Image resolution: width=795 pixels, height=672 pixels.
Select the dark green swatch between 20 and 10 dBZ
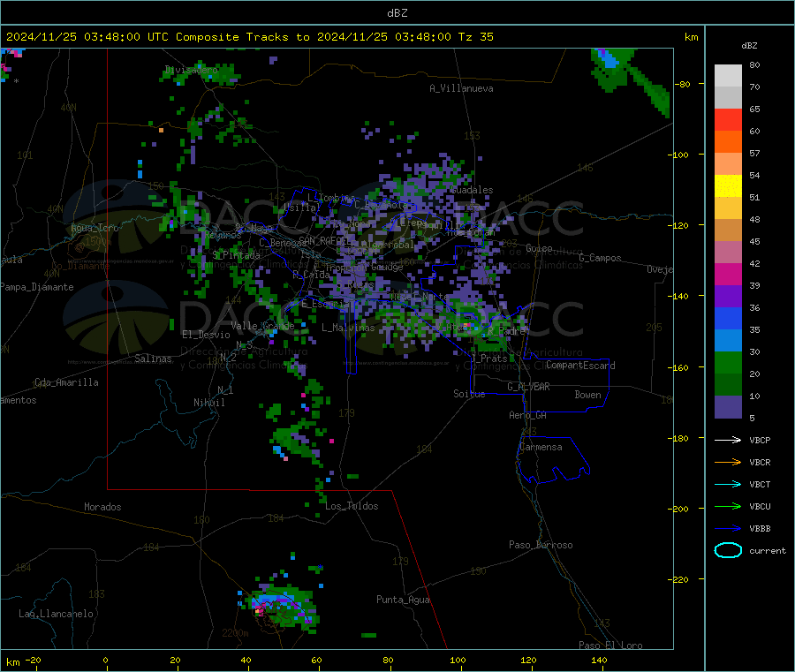click(x=728, y=385)
